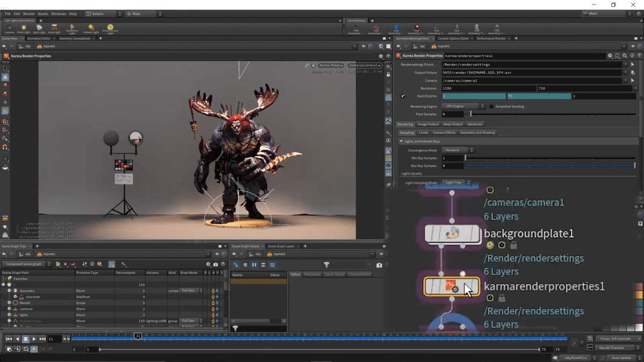Open the parameter gear settings menu

point(610,56)
